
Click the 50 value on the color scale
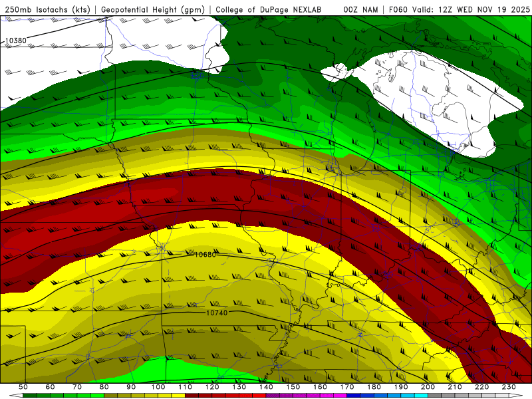click(23, 387)
